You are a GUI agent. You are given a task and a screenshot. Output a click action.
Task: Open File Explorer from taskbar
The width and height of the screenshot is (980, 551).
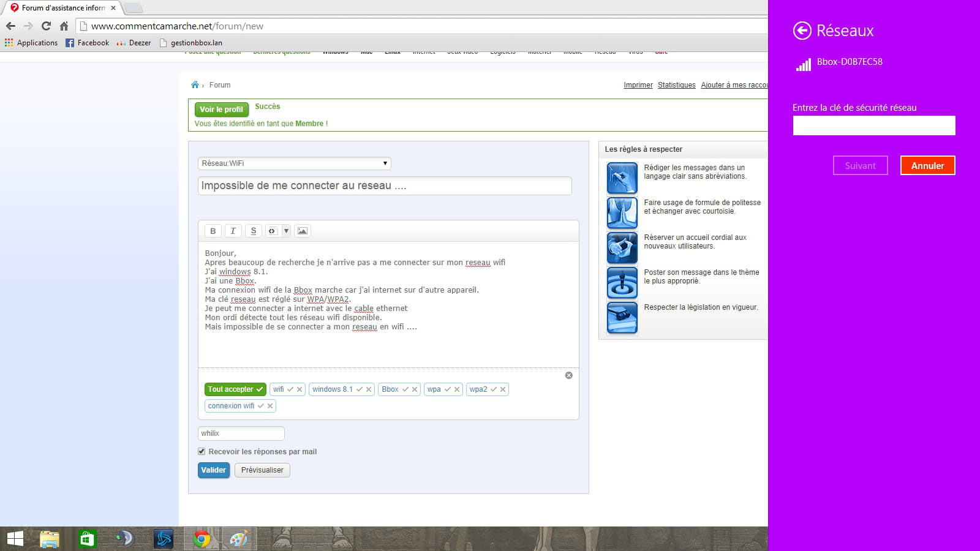point(50,539)
